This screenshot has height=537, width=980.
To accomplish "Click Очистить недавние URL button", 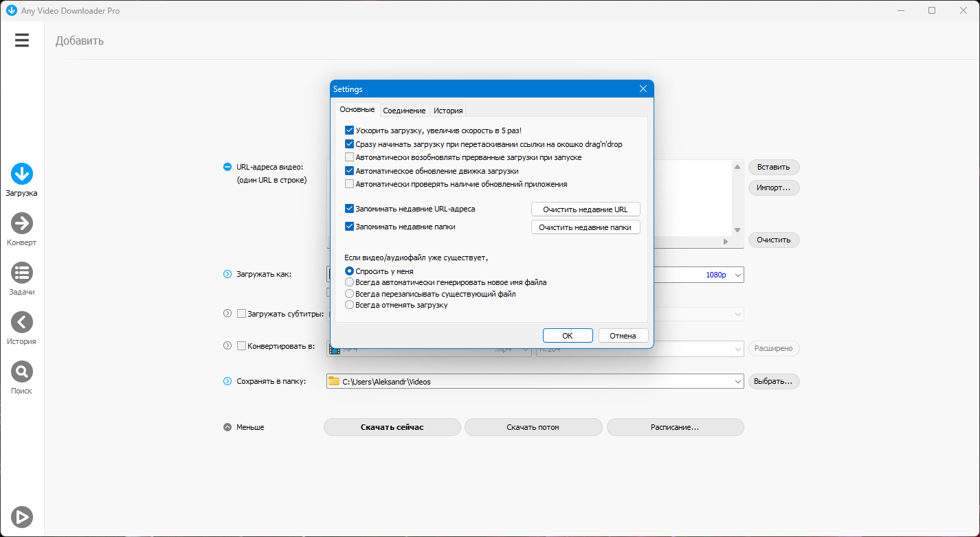I will pos(586,209).
